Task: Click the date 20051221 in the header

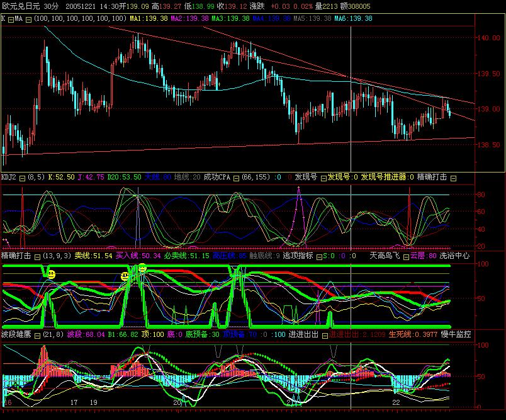Action: (81, 6)
